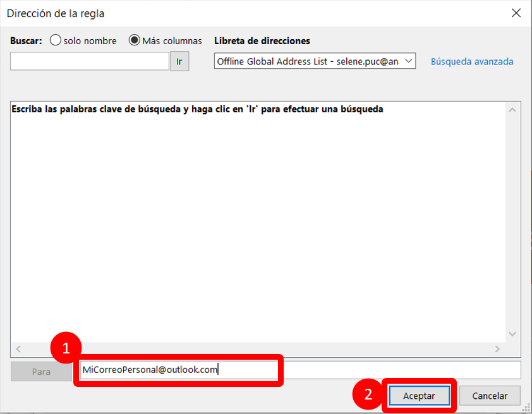Click the "Libreta de direcciones" label
The image size is (532, 414).
pos(262,40)
